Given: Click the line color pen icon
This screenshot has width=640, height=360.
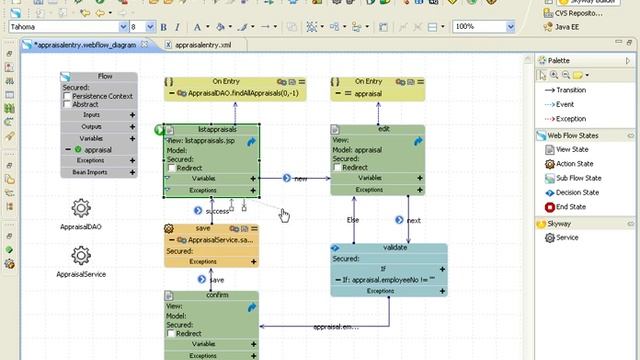Looking at the screenshot, I should click(x=243, y=27).
